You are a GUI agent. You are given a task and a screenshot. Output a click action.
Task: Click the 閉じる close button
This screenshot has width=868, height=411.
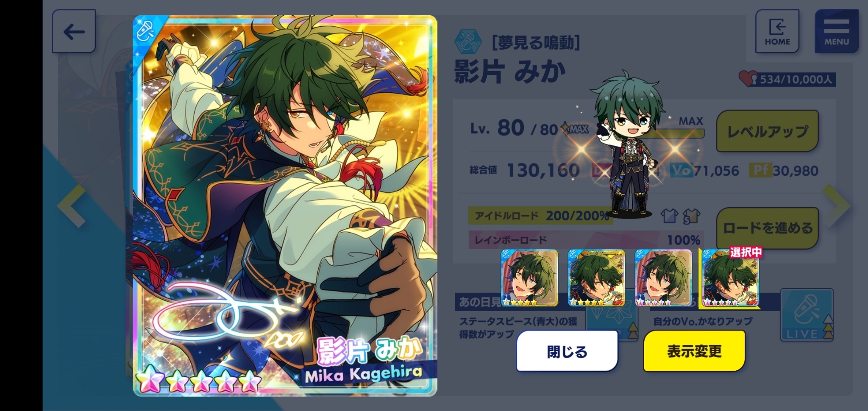(567, 351)
